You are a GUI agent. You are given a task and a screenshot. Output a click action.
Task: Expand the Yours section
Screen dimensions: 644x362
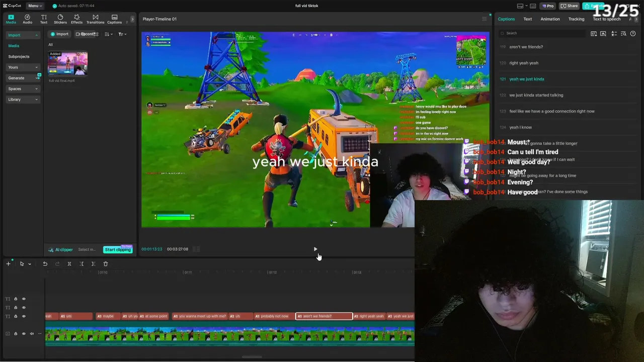(x=36, y=67)
